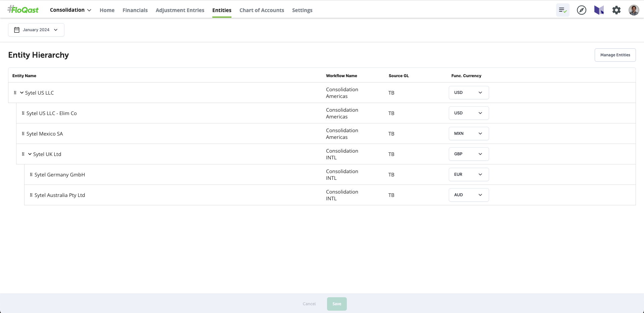Click the Source GL column header
The image size is (644, 313).
[399, 76]
